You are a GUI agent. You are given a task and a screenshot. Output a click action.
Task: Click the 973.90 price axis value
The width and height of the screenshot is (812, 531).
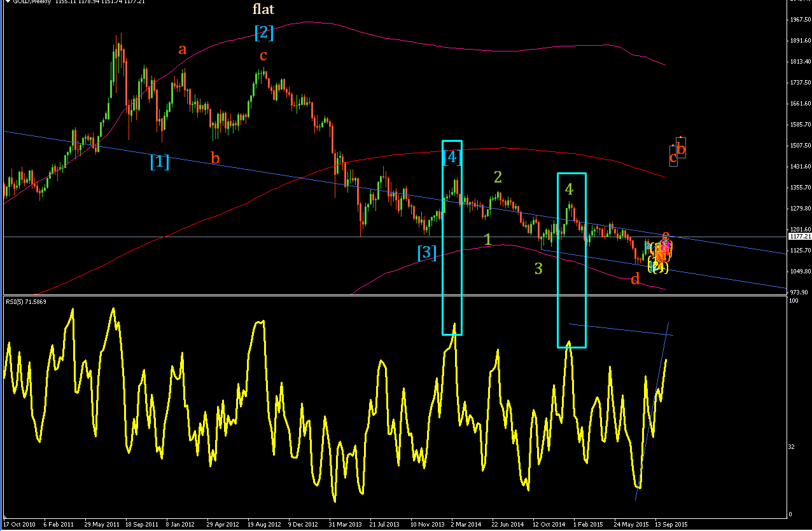click(x=799, y=293)
